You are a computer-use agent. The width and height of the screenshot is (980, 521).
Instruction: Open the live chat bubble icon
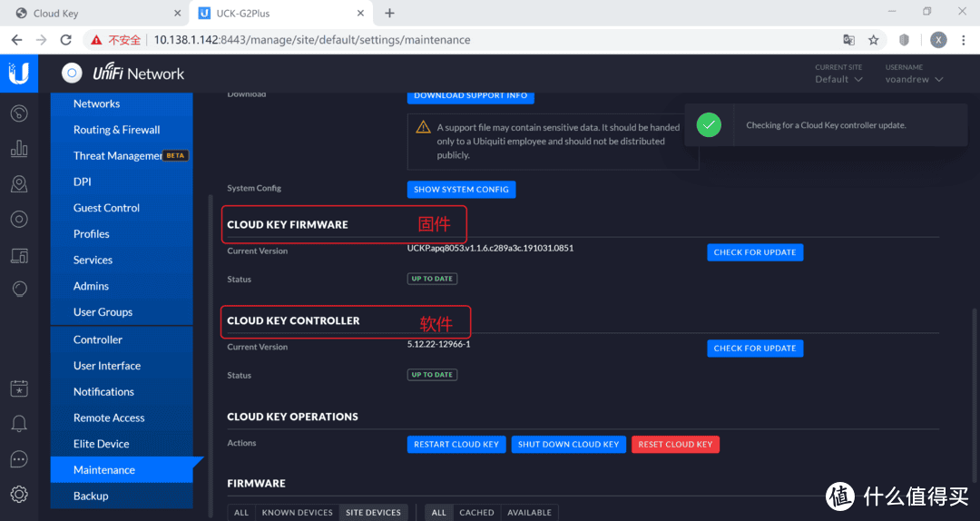(19, 459)
